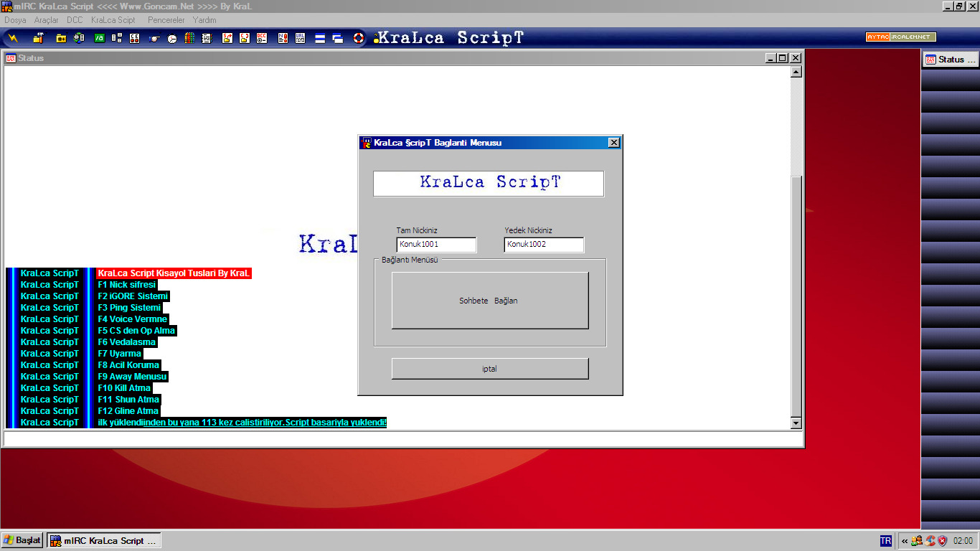This screenshot has height=551, width=980.
Task: Click the lightning Connect icon
Action: click(x=12, y=39)
